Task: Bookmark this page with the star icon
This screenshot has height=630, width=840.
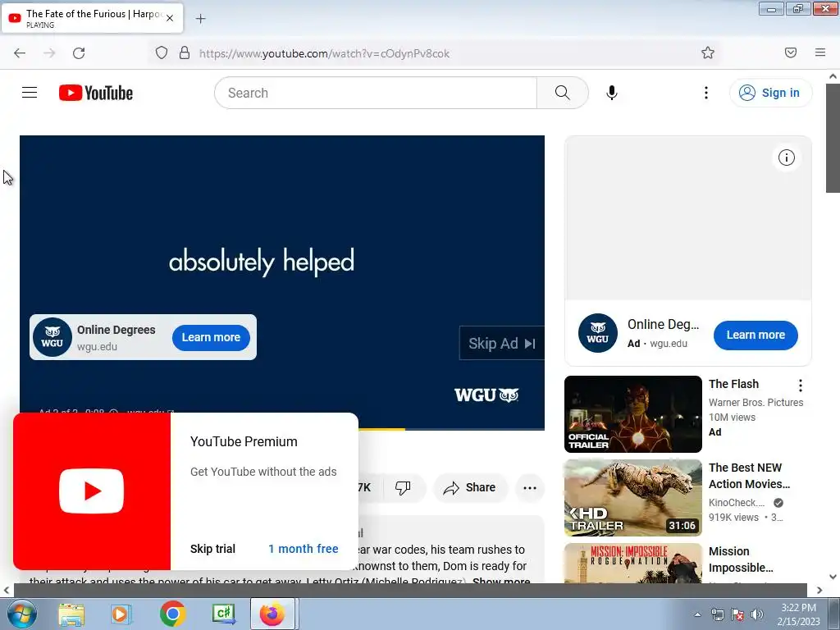Action: click(708, 52)
